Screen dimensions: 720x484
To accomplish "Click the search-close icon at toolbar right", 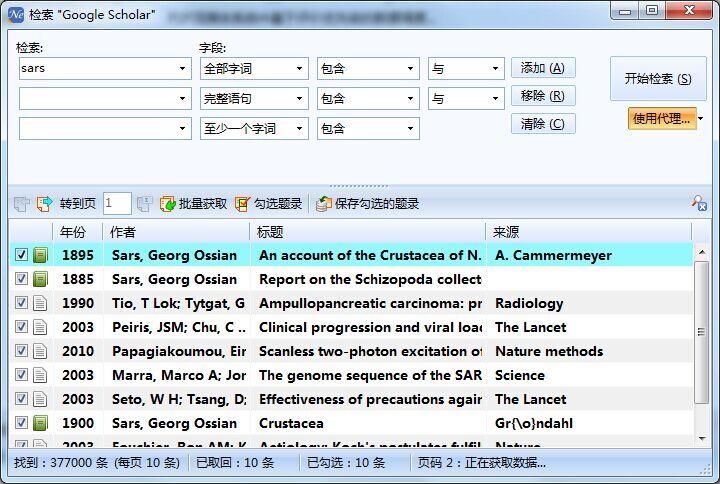I will (699, 203).
